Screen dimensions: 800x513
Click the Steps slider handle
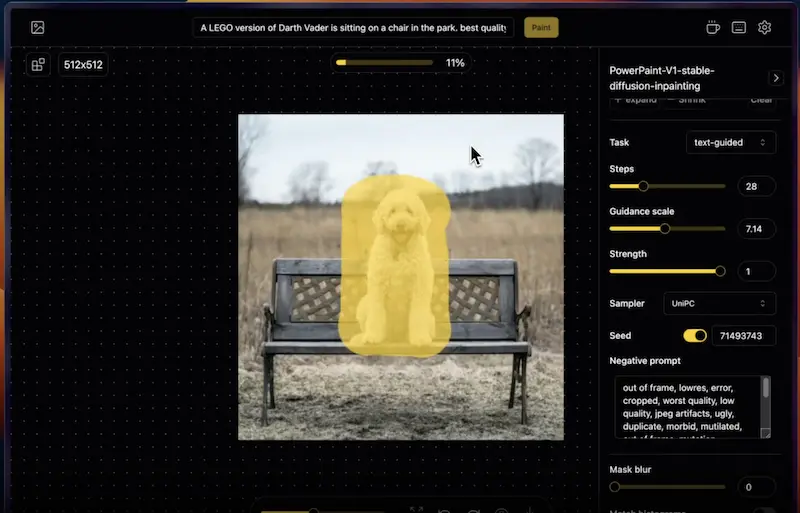[x=643, y=186]
